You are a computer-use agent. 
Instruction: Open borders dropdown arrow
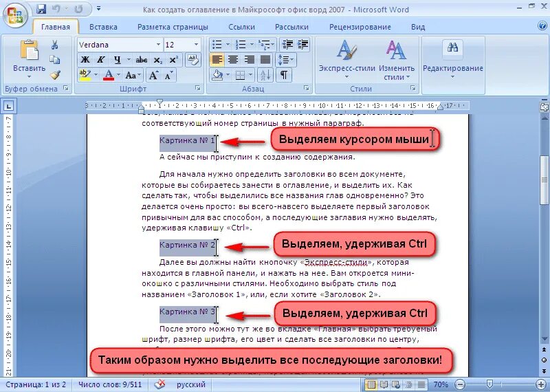point(250,75)
